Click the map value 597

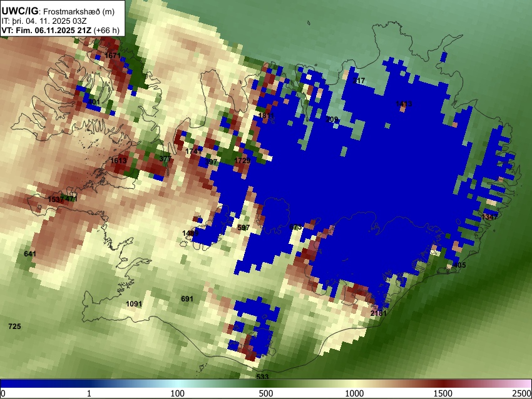(x=243, y=228)
